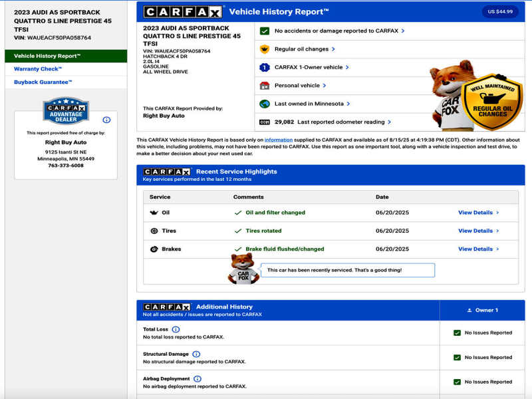The image size is (532, 399).
Task: Open the underlined information link in the disclaimer
Action: click(x=278, y=140)
